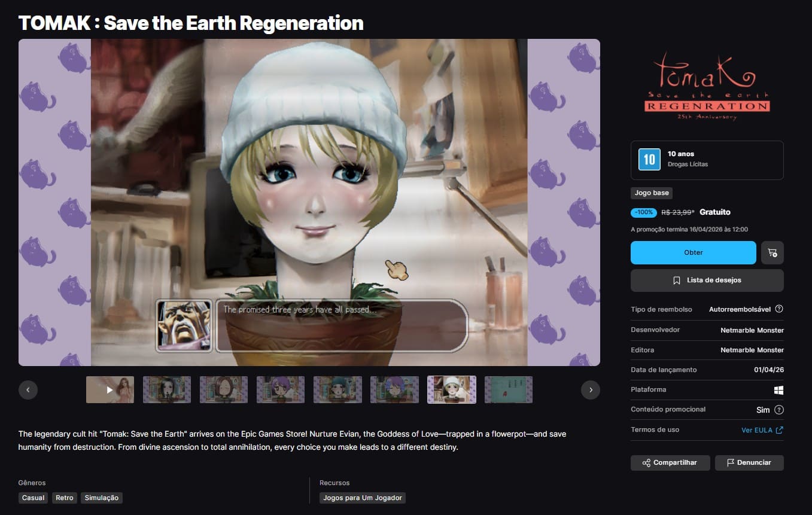Viewport: 812px width, 515px height.
Task: Click the Jogo base label
Action: (652, 193)
